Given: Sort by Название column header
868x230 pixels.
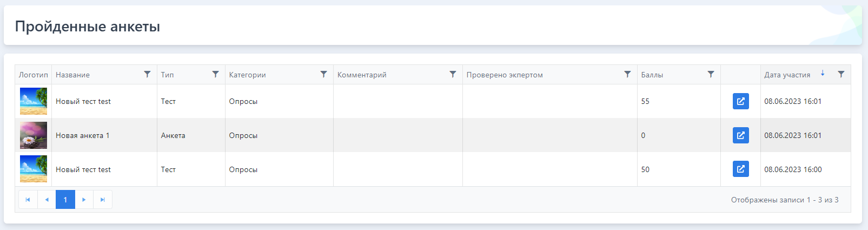Looking at the screenshot, I should [x=72, y=75].
